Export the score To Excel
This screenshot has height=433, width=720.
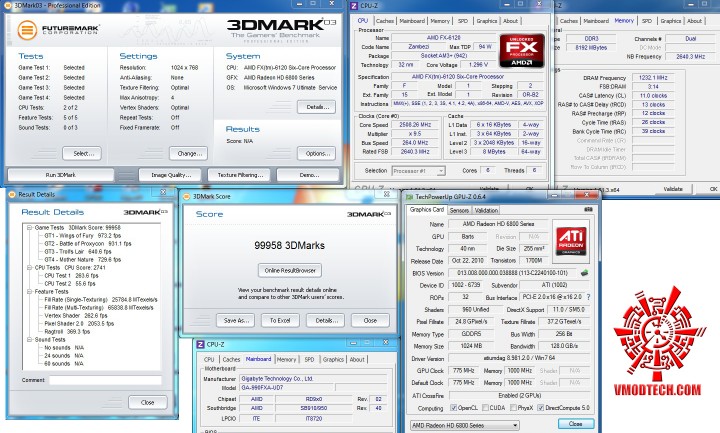click(280, 321)
